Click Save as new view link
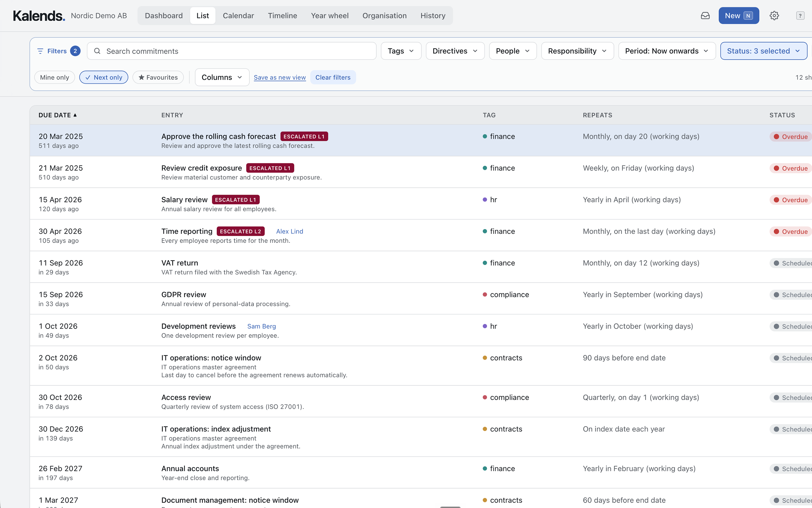This screenshot has height=508, width=812. (x=280, y=77)
